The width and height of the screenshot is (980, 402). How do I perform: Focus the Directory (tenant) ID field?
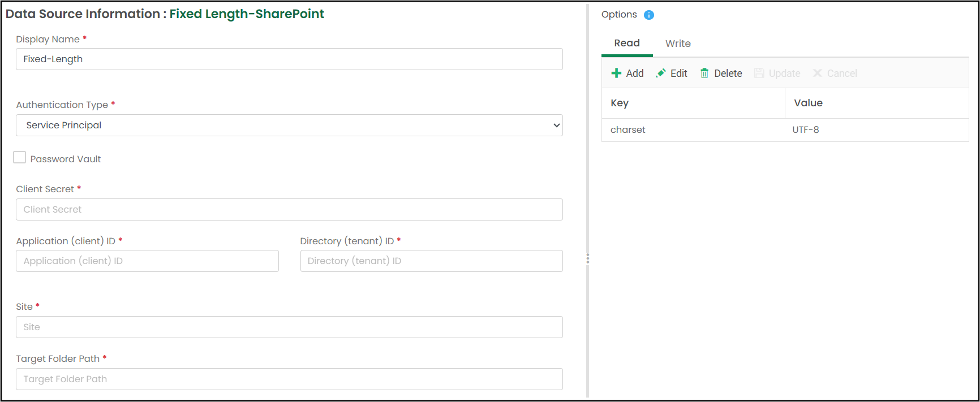pyautogui.click(x=431, y=261)
